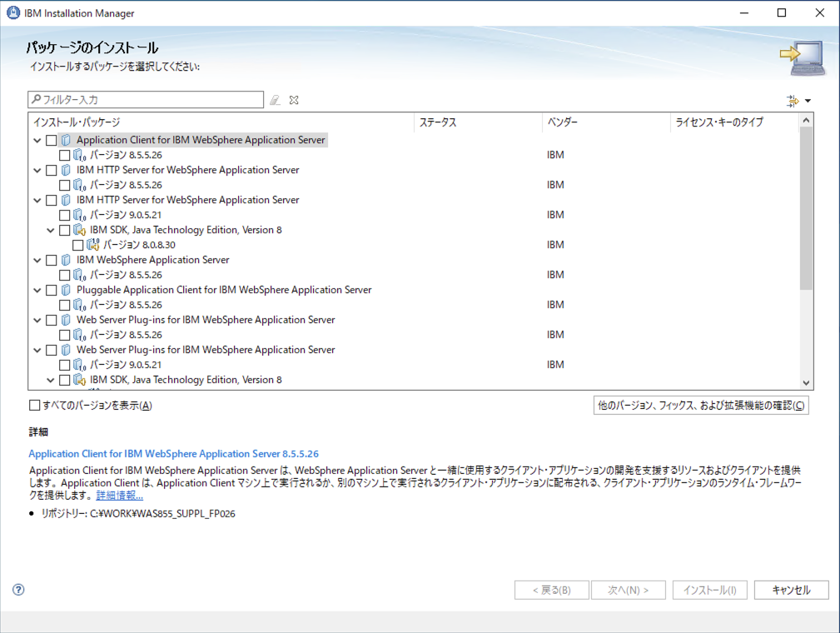Screen dimensions: 840x633
Task: Click the package list scroll up arrow
Action: pos(806,121)
